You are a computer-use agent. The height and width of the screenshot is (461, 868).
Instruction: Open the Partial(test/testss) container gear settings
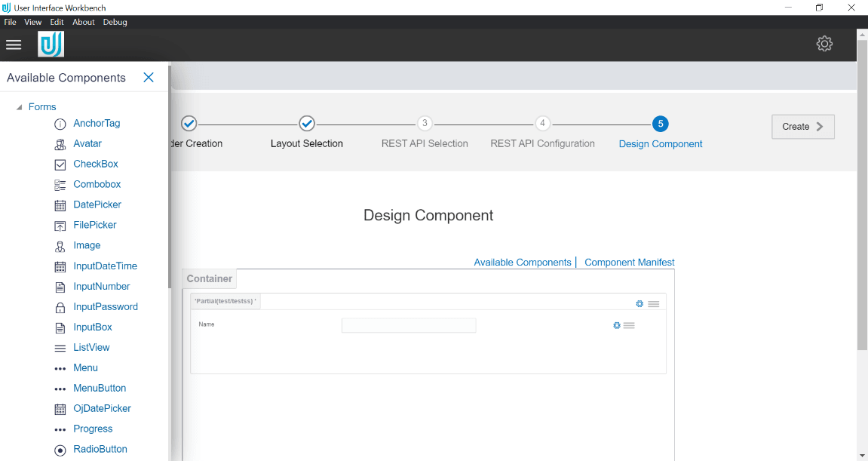pyautogui.click(x=639, y=303)
